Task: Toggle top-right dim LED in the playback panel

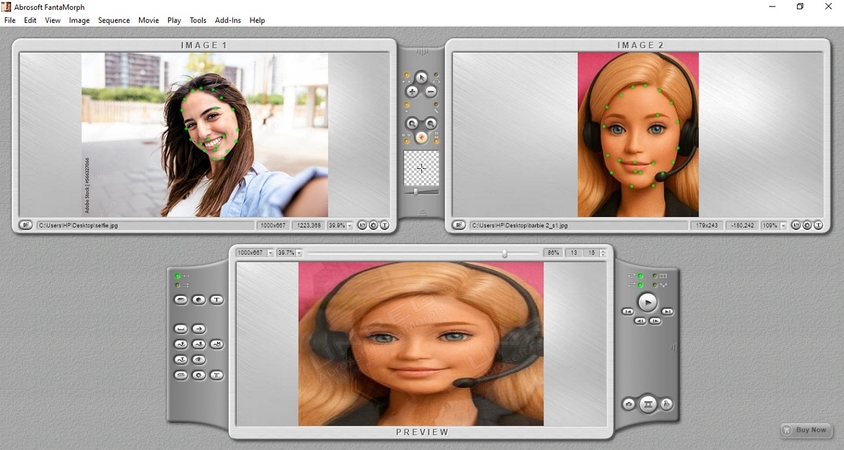Action: pyautogui.click(x=655, y=276)
